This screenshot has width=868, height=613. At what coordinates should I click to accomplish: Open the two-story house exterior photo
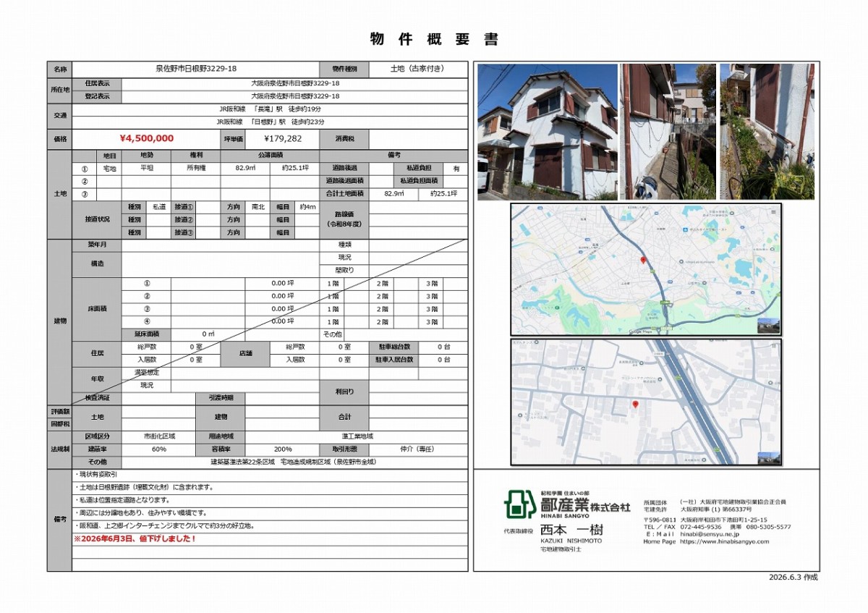point(548,131)
